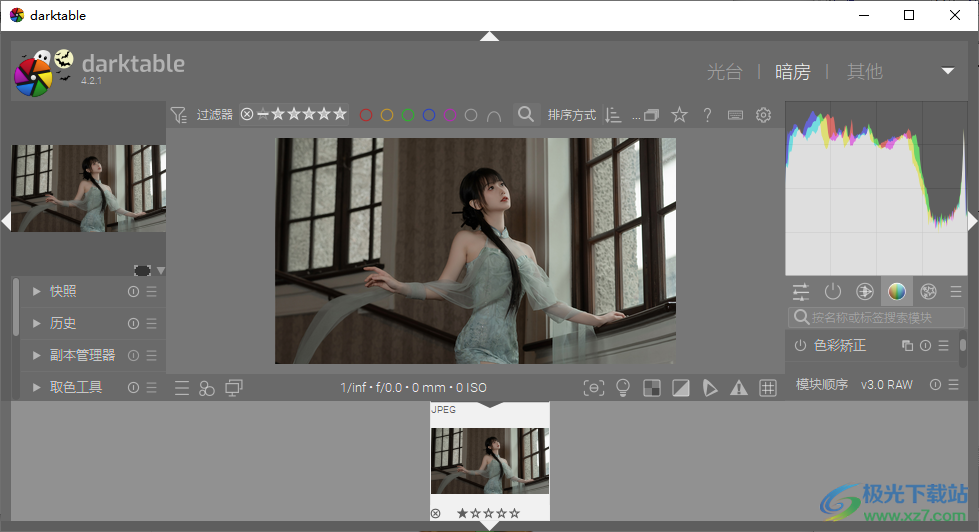
Task: Click reject icon on filmstrip thumbnail
Action: click(436, 513)
